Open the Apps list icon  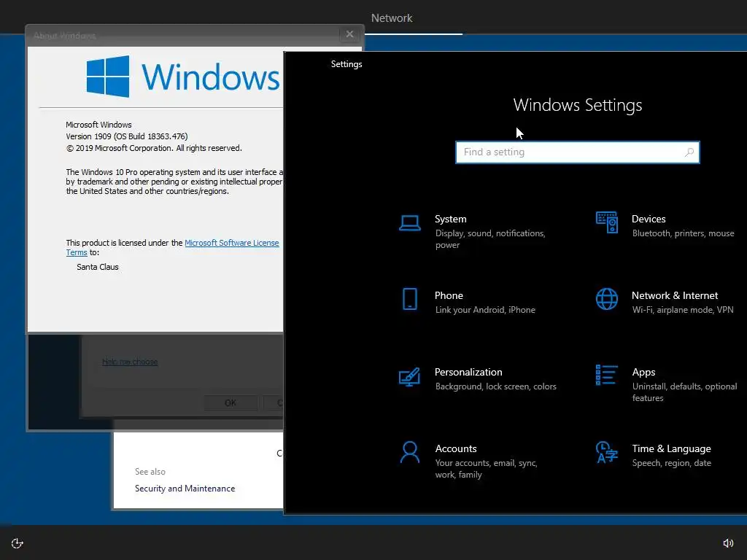606,375
